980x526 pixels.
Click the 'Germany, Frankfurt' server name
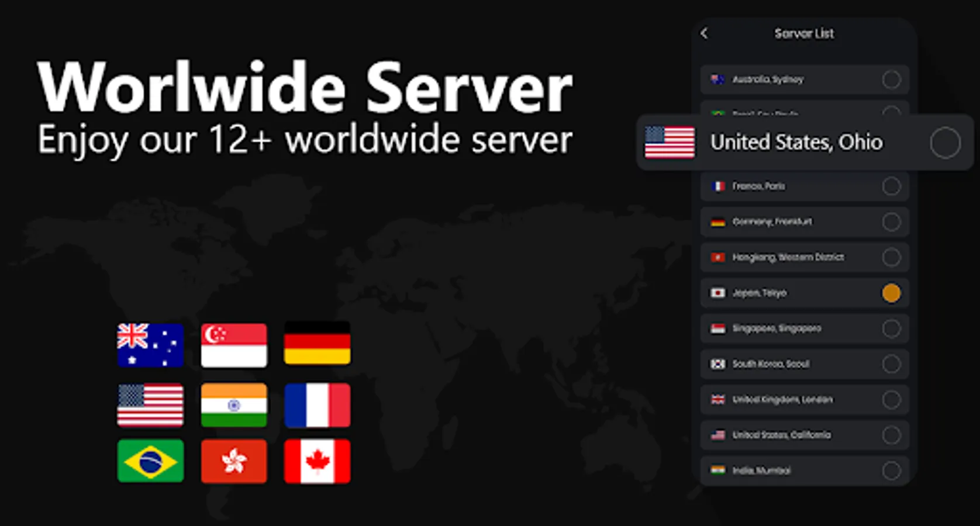click(772, 222)
